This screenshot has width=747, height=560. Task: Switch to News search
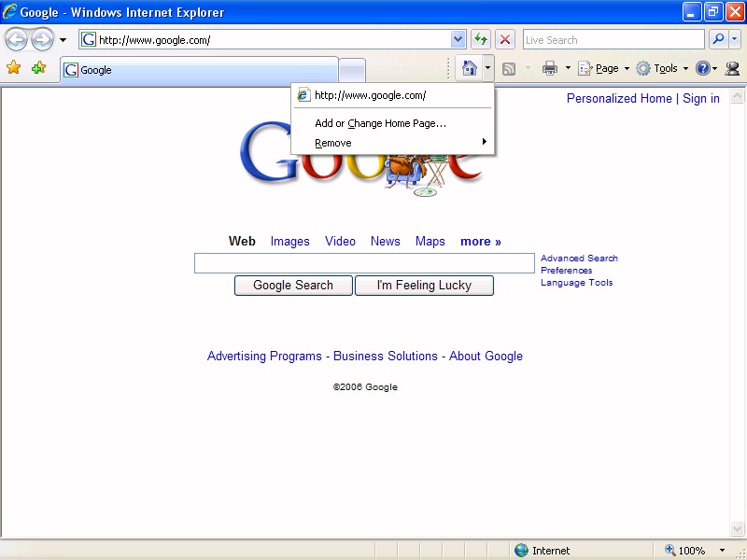click(385, 242)
